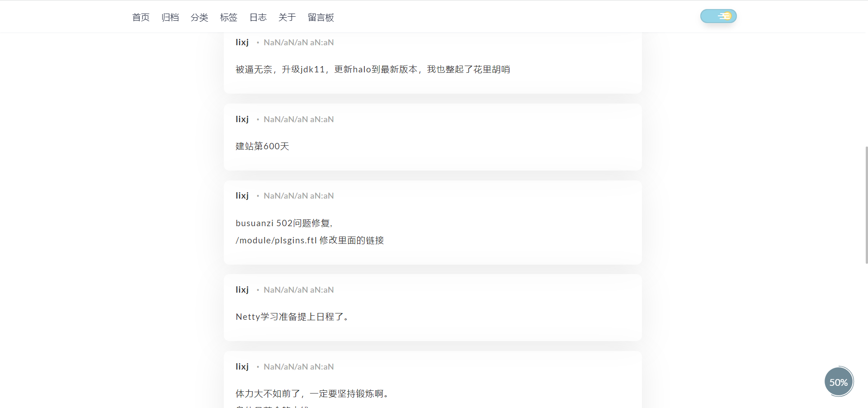Switch to the 日志 journal page
Image resolution: width=868 pixels, height=408 pixels.
pyautogui.click(x=258, y=17)
